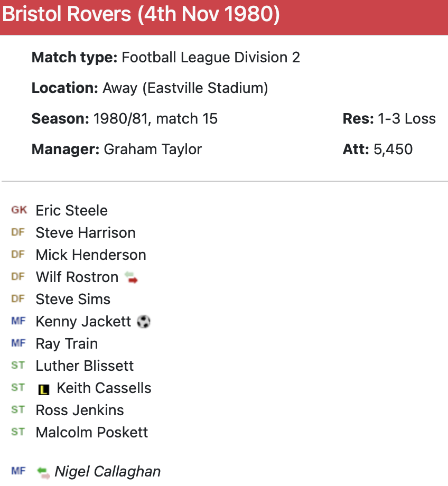Click the yellow L badge before Keith Cassells
Screen dimensions: 448x486
(44, 389)
